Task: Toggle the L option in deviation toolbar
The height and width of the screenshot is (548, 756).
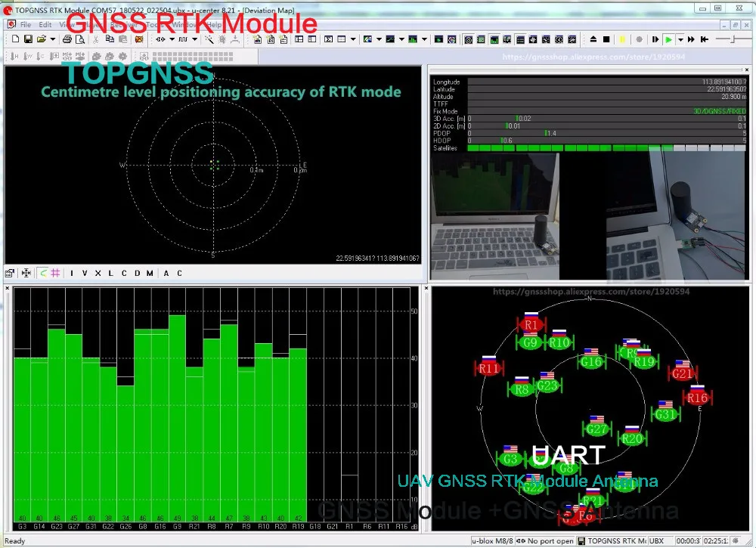Action: coord(110,274)
